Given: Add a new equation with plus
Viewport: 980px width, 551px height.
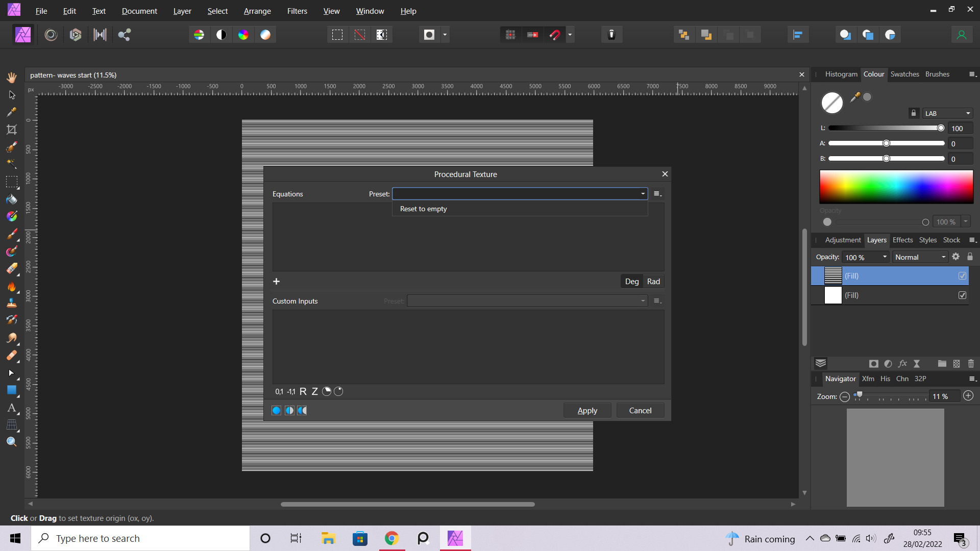Looking at the screenshot, I should (x=276, y=282).
